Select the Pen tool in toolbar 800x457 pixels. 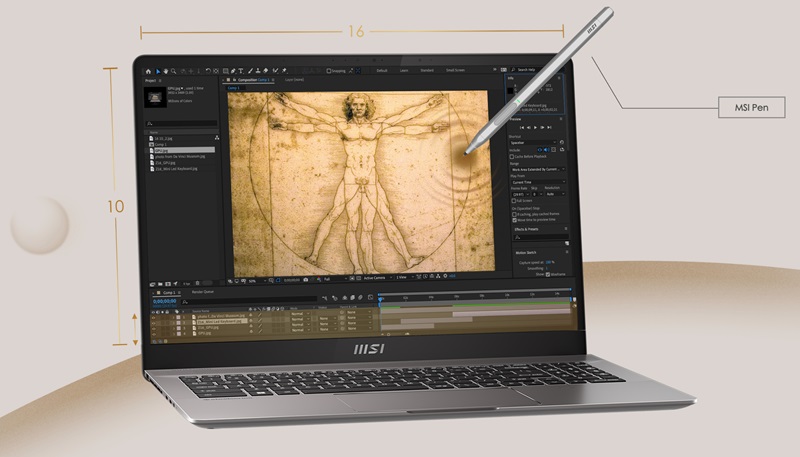[233, 71]
